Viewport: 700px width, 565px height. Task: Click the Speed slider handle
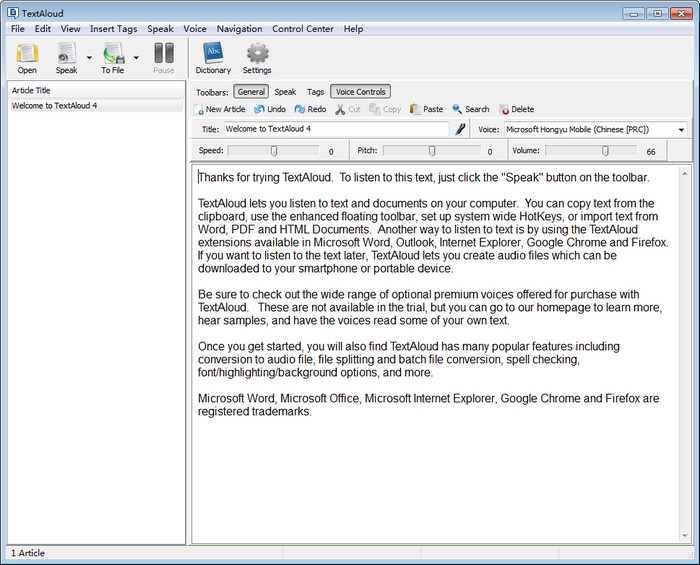click(274, 151)
